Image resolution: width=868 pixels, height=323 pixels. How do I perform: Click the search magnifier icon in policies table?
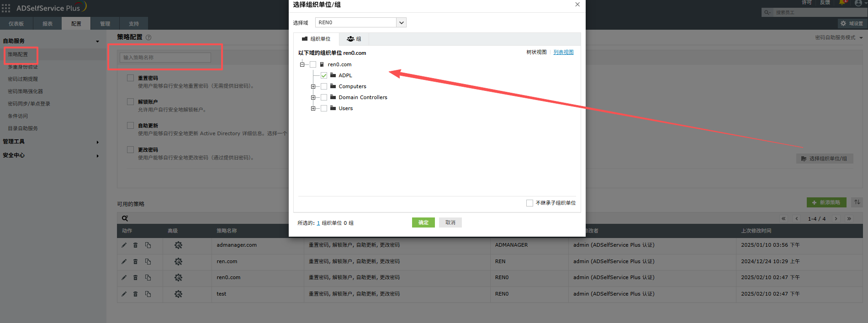click(125, 218)
